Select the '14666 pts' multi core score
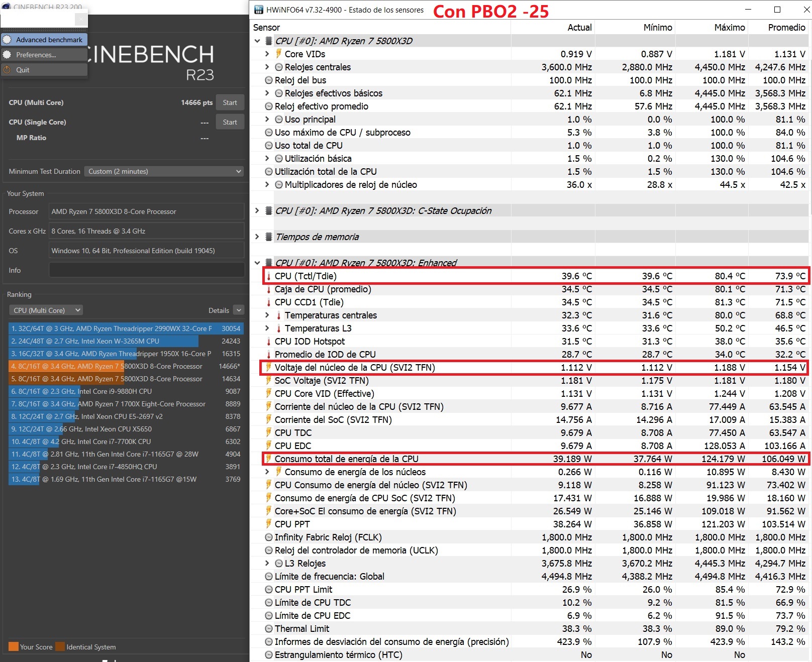This screenshot has height=662, width=812. click(197, 102)
